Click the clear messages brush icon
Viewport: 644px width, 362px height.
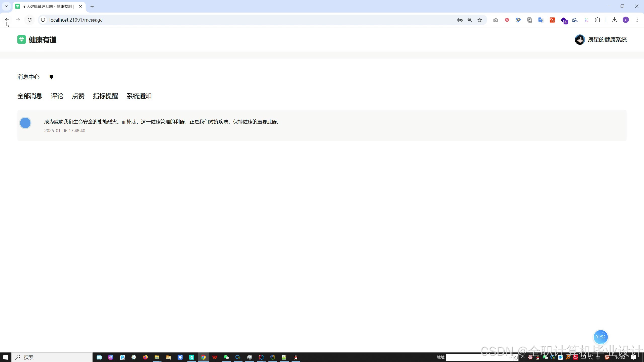click(51, 77)
